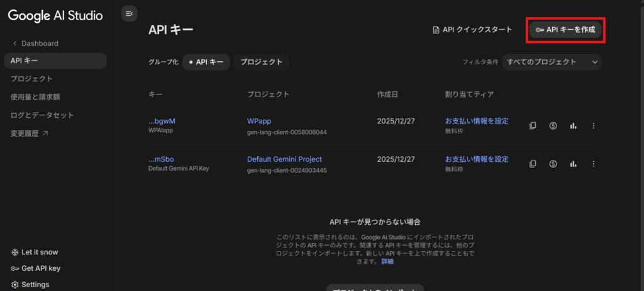View usage chart icon for WPapp key
The height and width of the screenshot is (291, 644).
point(573,126)
